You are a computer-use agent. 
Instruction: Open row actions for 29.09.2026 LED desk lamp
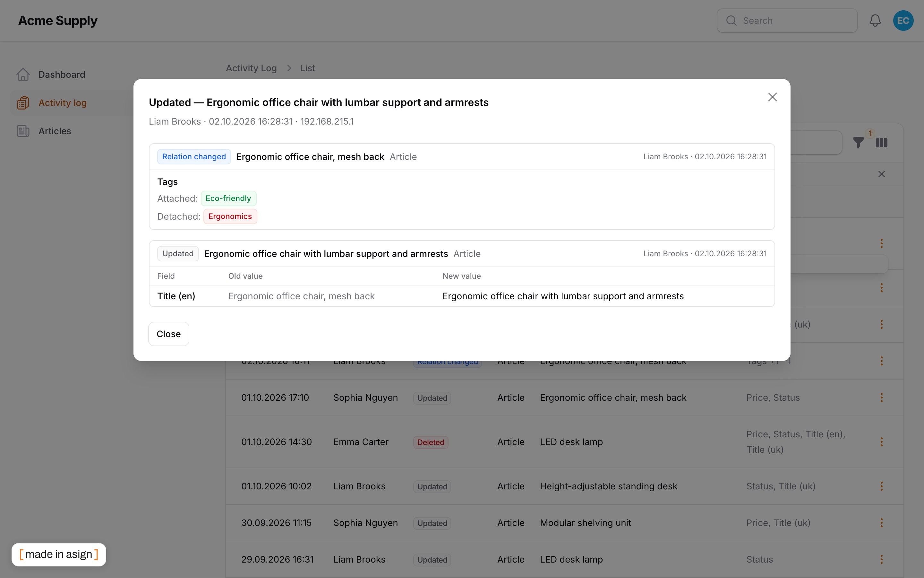881,560
